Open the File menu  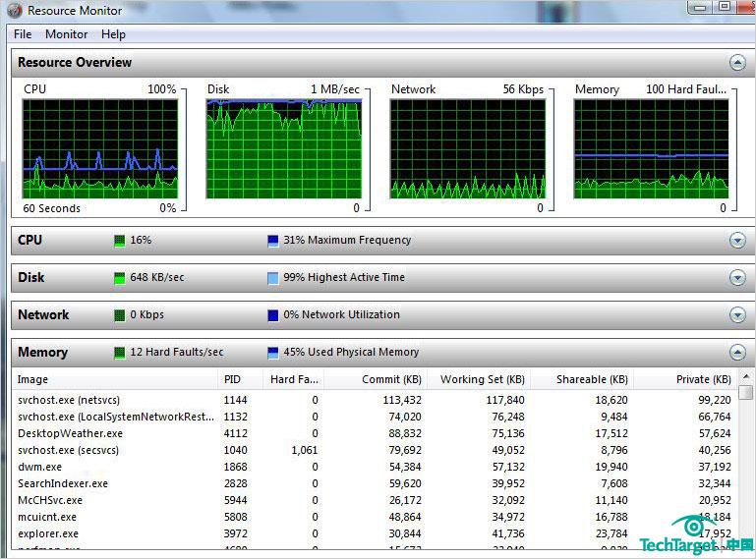[x=23, y=34]
